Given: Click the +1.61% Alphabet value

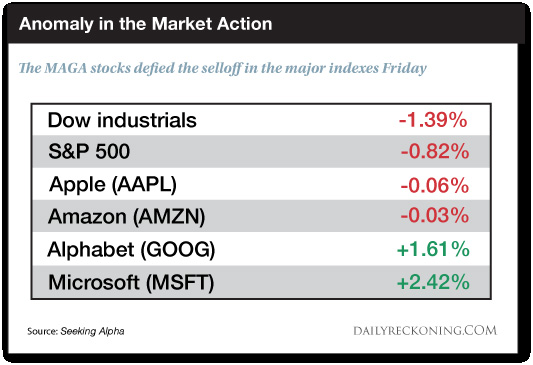Looking at the screenshot, I should tap(433, 249).
